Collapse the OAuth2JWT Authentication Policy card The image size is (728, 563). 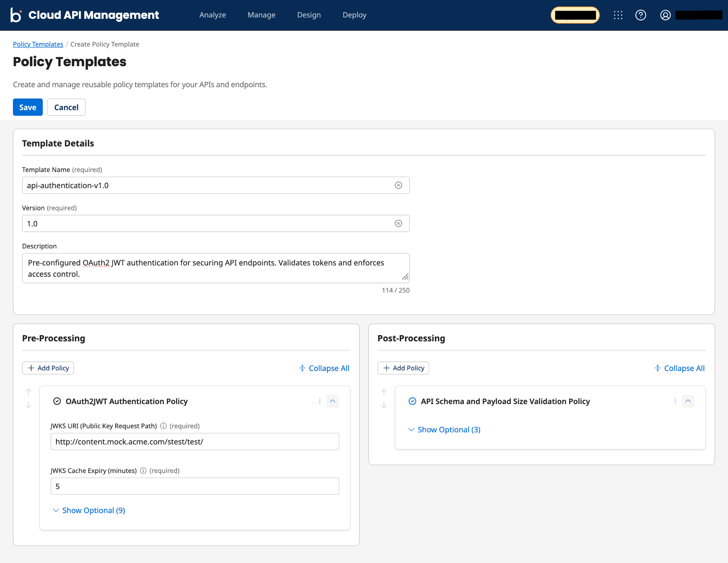[333, 401]
